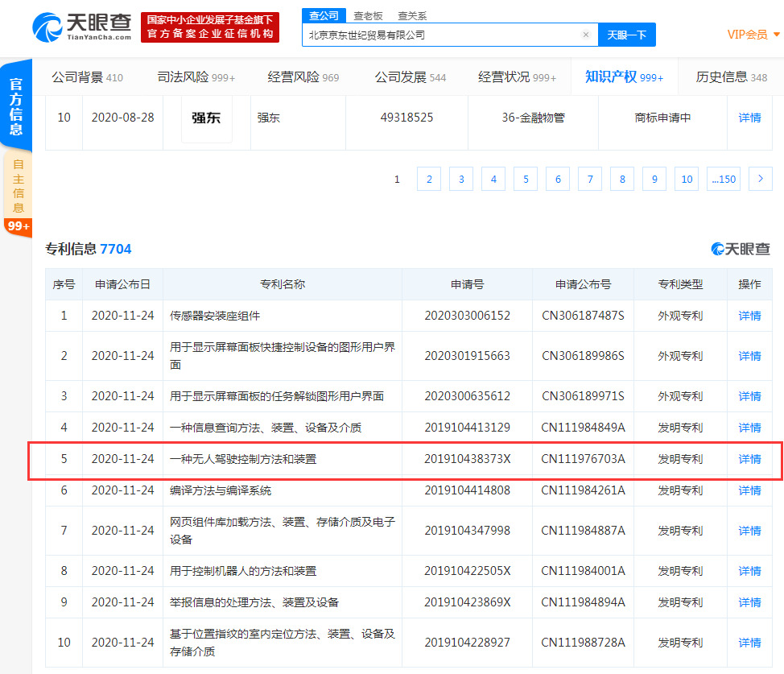The height and width of the screenshot is (674, 784).
Task: Click application number 201910438373X
Action: point(468,459)
